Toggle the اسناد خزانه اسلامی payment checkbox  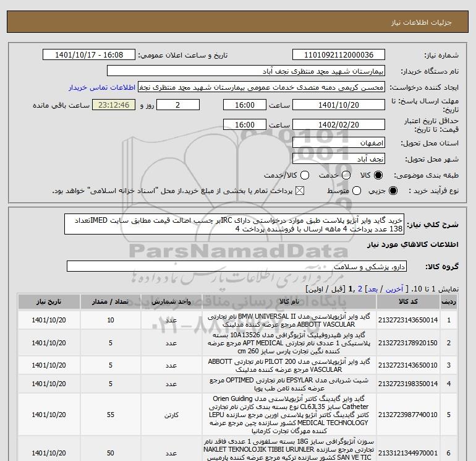pos(300,191)
